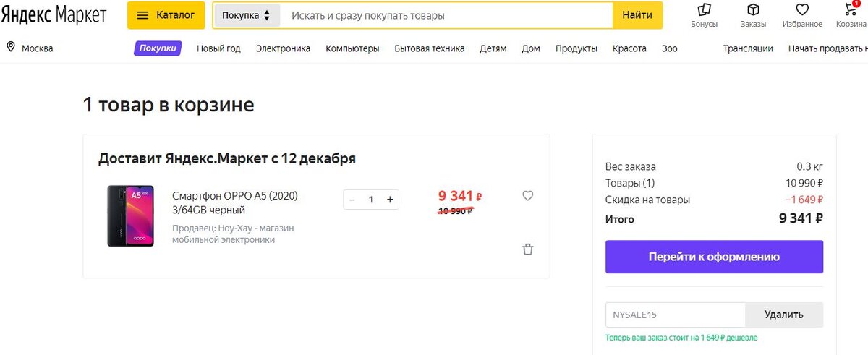Viewport: 868px width, 355px height.
Task: Open the Продукты category
Action: point(576,48)
